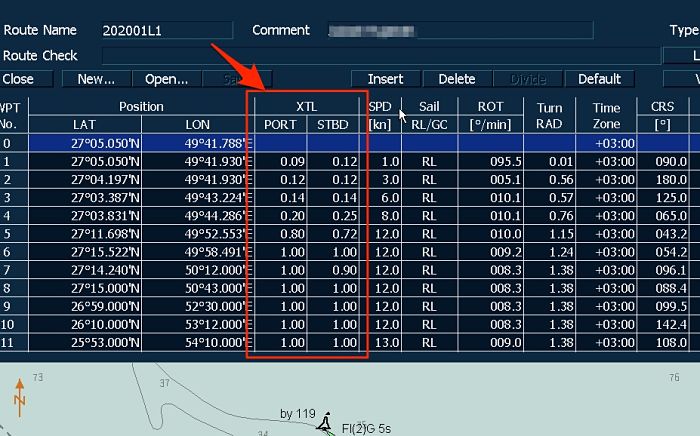The height and width of the screenshot is (436, 700).
Task: Click the Route Name input field
Action: pyautogui.click(x=165, y=31)
